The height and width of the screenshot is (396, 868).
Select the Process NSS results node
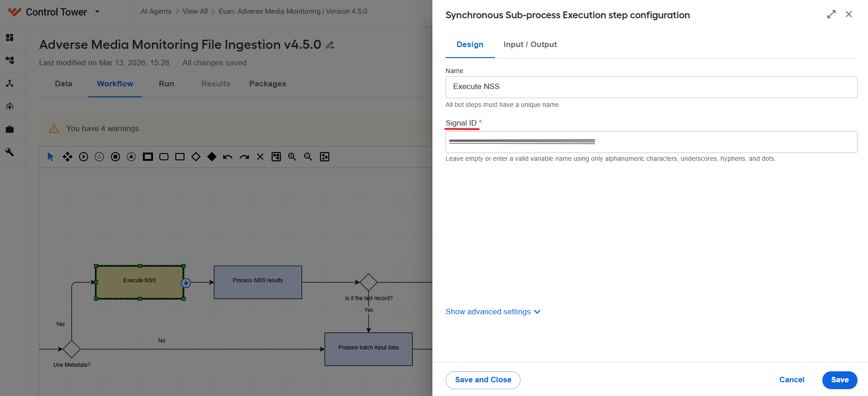[258, 282]
